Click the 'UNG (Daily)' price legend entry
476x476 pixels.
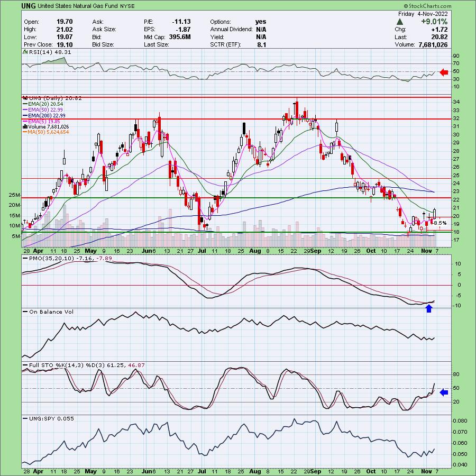point(54,98)
